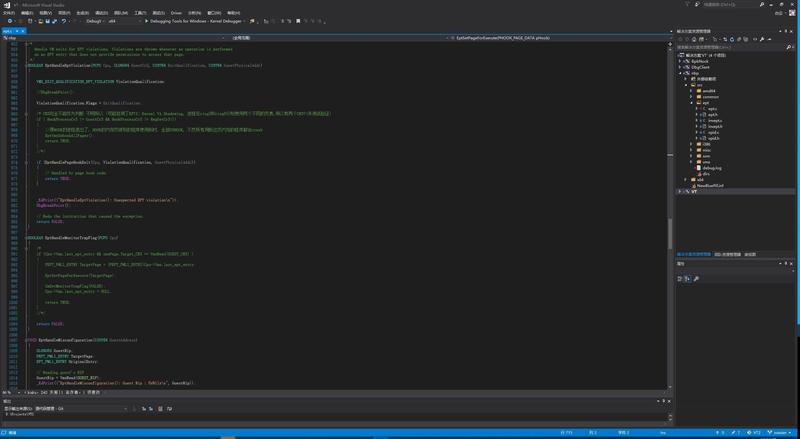800x439 pixels.
Task: Open the editor zoom percentage dropdown
Action: pyautogui.click(x=11, y=393)
